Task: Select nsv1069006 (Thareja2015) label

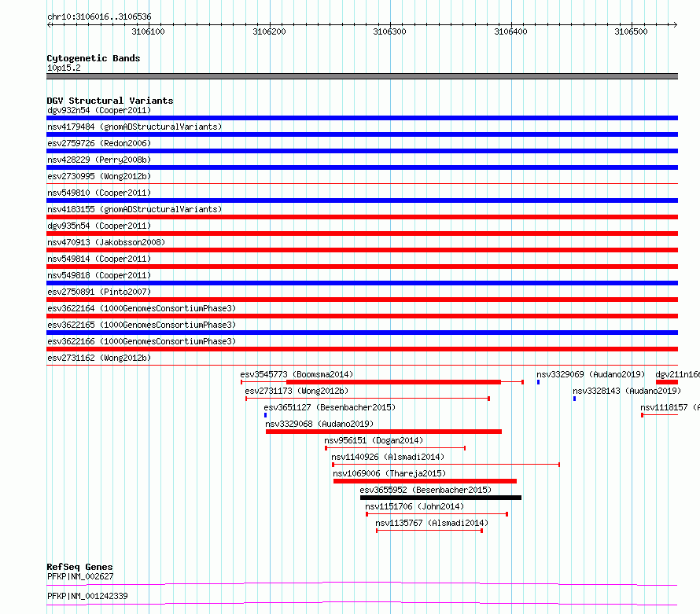Action: click(x=389, y=473)
